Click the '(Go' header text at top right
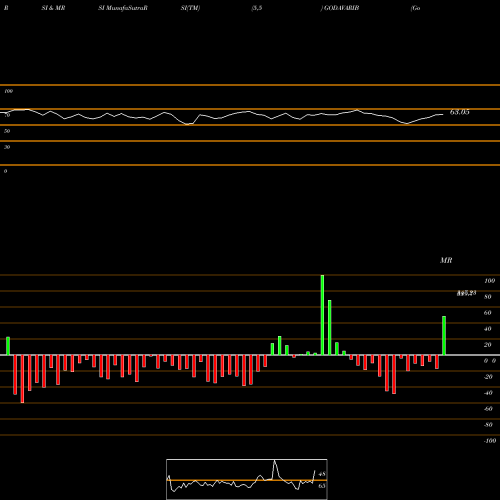 point(415,8)
